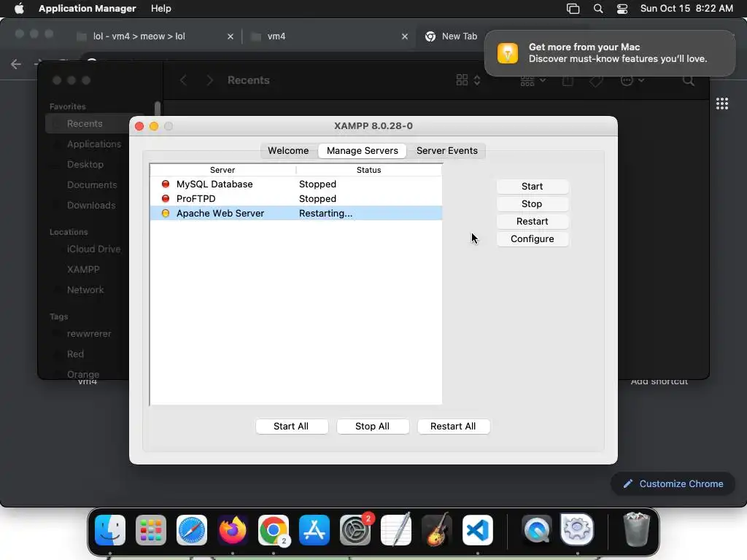Open Spotlight search in menu bar
Image resolution: width=747 pixels, height=560 pixels.
click(x=598, y=9)
